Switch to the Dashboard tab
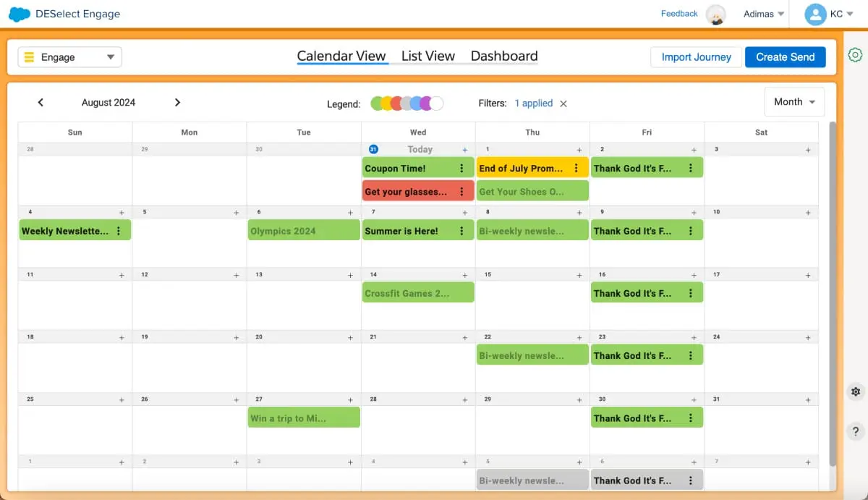The height and width of the screenshot is (500, 868). [x=503, y=56]
